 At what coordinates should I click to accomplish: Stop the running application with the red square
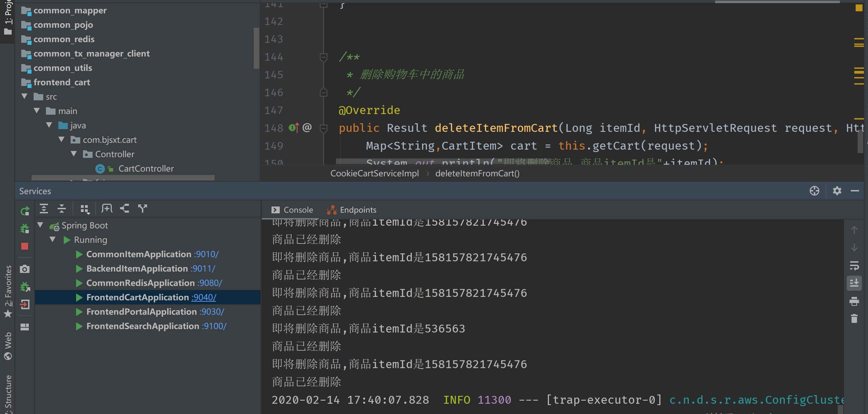[x=25, y=246]
